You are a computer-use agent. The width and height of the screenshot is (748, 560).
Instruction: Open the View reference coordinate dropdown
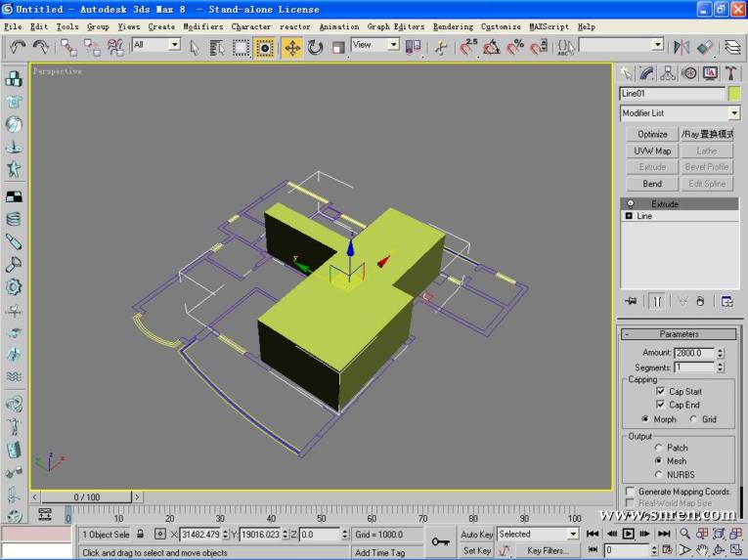393,45
